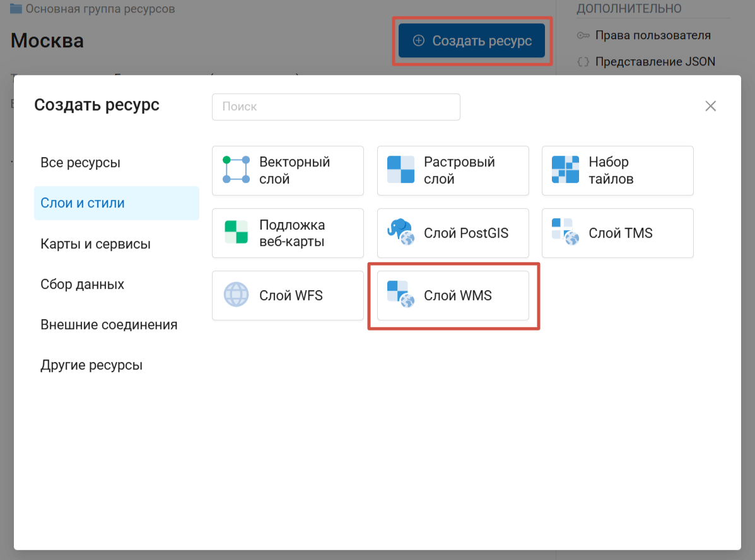
Task: Click the PostGIS elephant icon
Action: click(401, 233)
